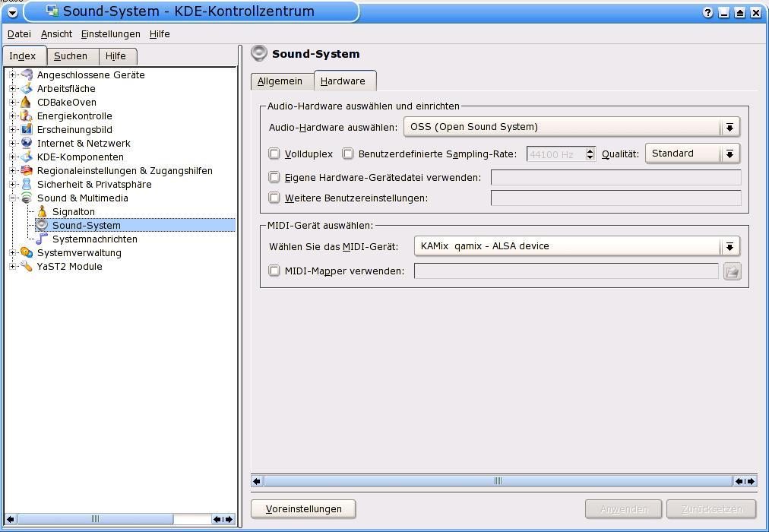Screen dimensions: 769x532
Task: Click the left tree horizontal scrollbar thumb
Action: [x=95, y=519]
